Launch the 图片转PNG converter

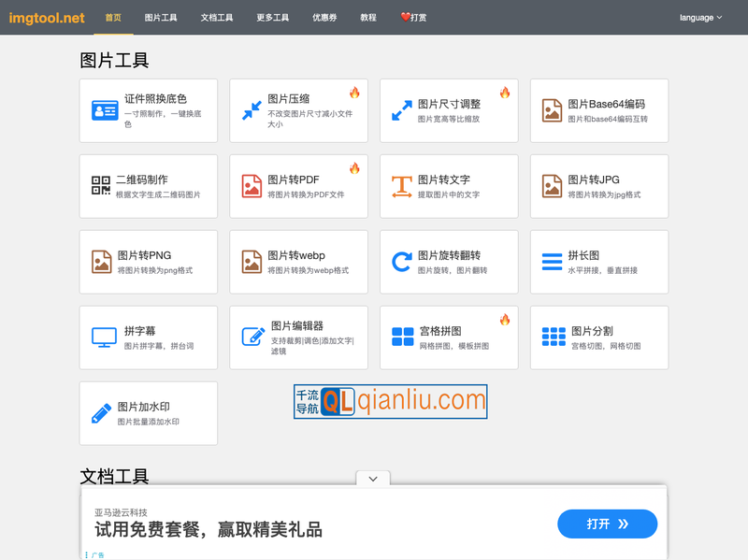pyautogui.click(x=148, y=262)
